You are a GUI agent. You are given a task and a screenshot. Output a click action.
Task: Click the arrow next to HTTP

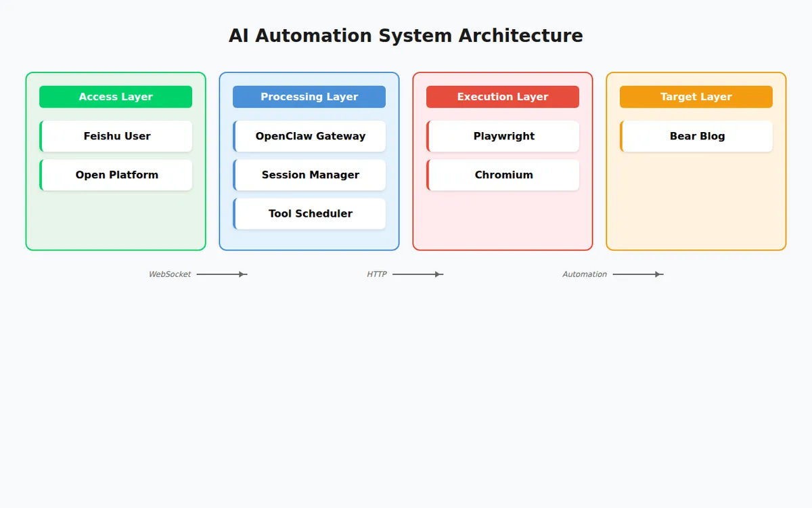click(x=418, y=274)
